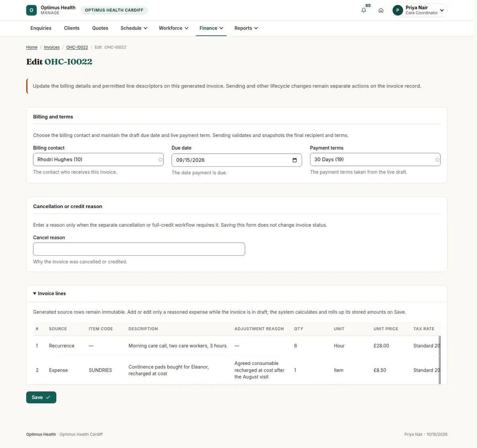Open the OHC-I0022 breadcrumb link
This screenshot has width=477, height=448.
tap(77, 47)
